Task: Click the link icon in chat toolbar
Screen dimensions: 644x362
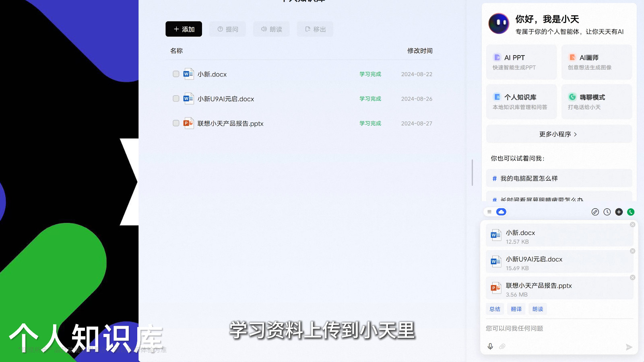Action: click(x=595, y=212)
